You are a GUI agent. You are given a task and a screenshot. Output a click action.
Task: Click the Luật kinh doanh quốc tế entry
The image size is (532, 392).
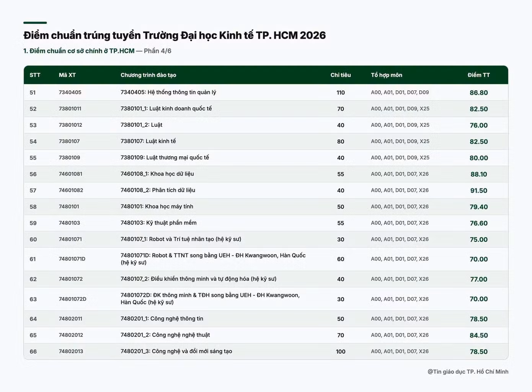tap(166, 109)
